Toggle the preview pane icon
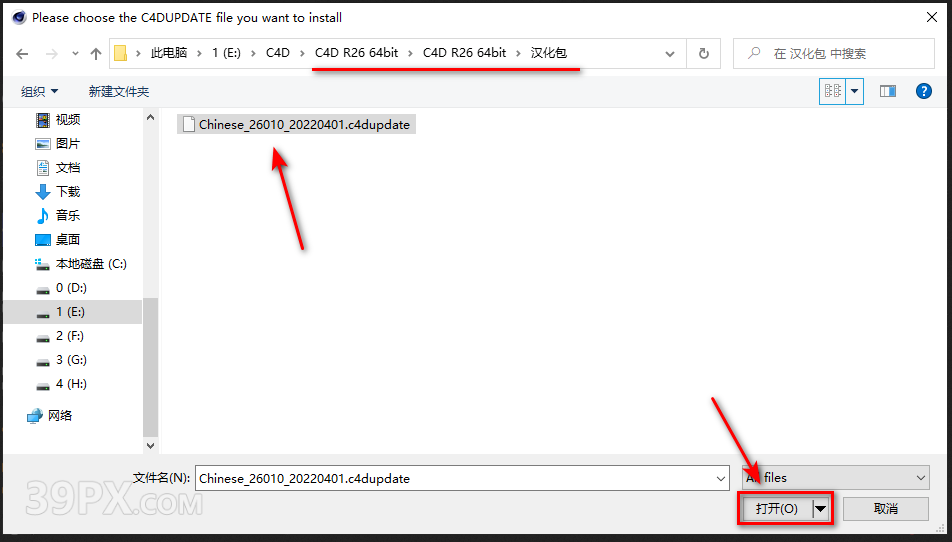The height and width of the screenshot is (542, 952). point(887,91)
